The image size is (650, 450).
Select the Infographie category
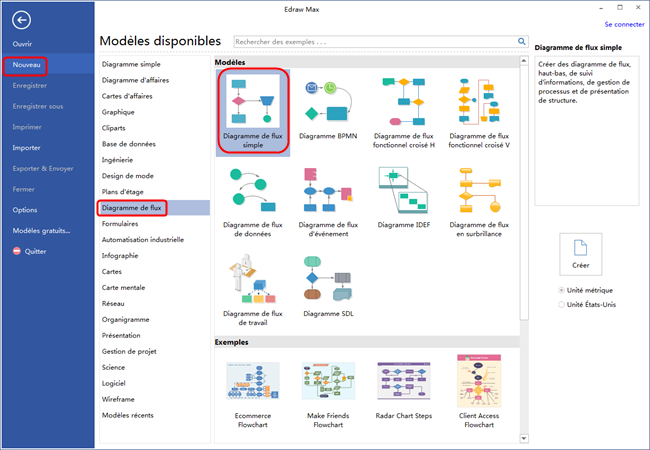point(120,256)
